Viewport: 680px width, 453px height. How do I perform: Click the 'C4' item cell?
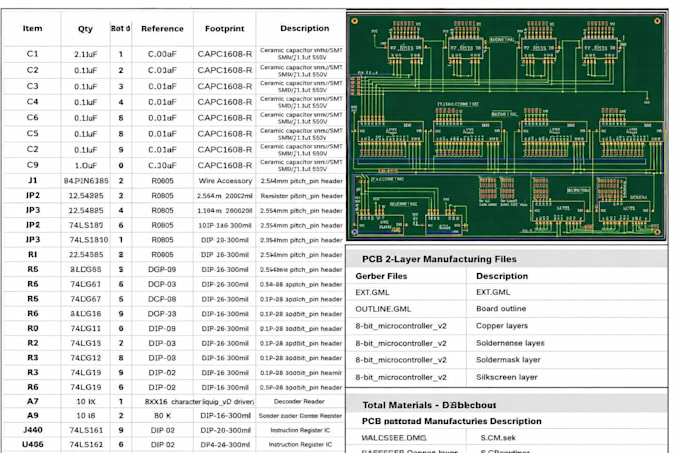[x=33, y=101]
